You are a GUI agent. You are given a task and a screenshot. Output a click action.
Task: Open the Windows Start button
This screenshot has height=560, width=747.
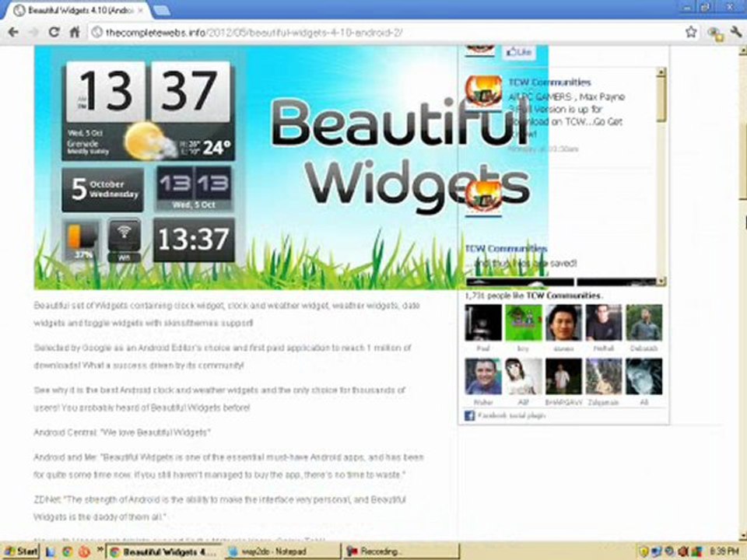tap(21, 551)
